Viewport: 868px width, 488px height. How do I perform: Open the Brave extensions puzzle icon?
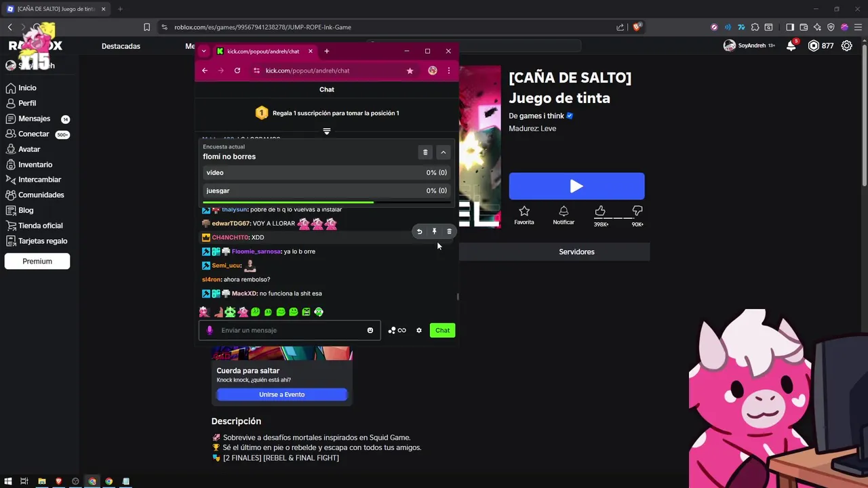coord(755,27)
